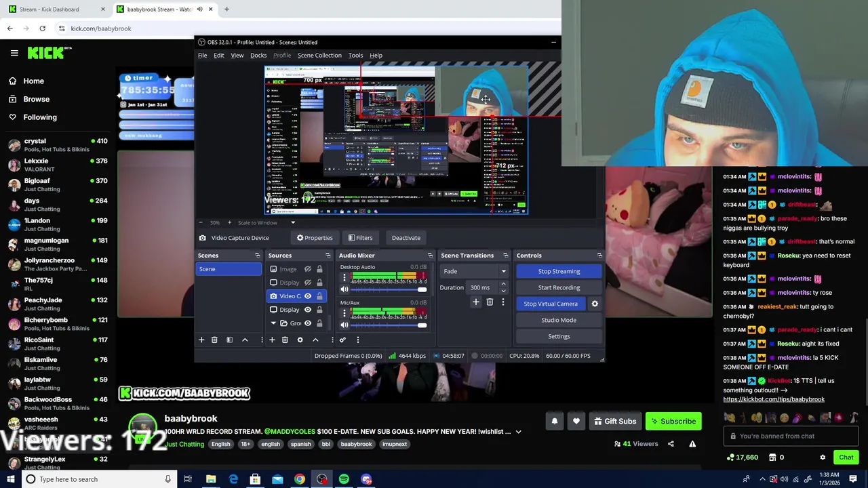Screen dimensions: 868x488
Task: Move source up using the Sources toolbar arrow
Action: [315, 340]
